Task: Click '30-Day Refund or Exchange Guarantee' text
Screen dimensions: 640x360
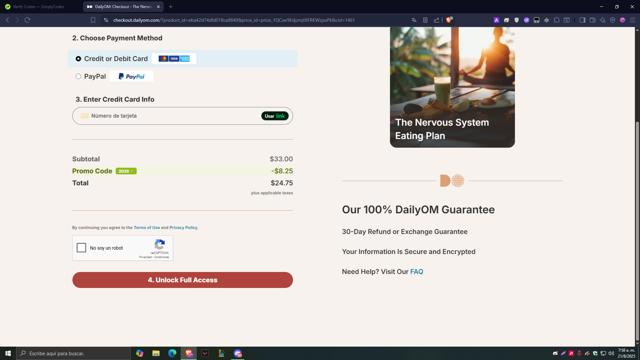Action: click(404, 231)
